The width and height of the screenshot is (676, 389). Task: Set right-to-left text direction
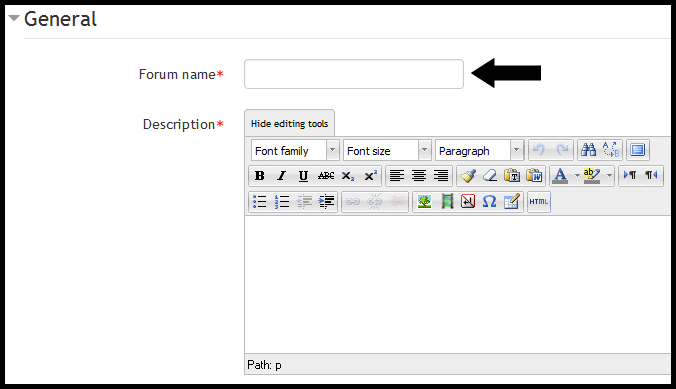651,175
